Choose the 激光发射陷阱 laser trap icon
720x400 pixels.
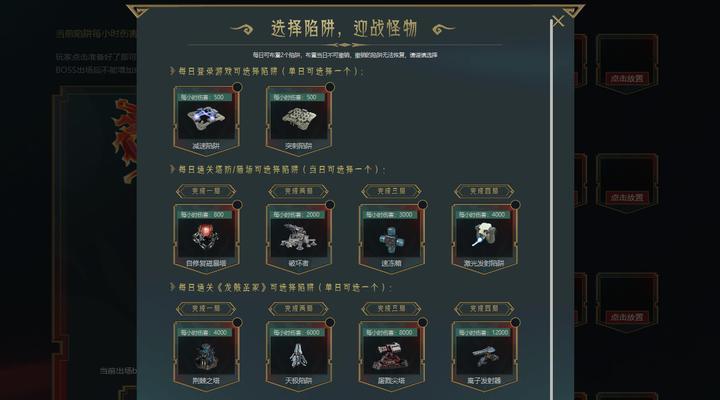(x=484, y=236)
